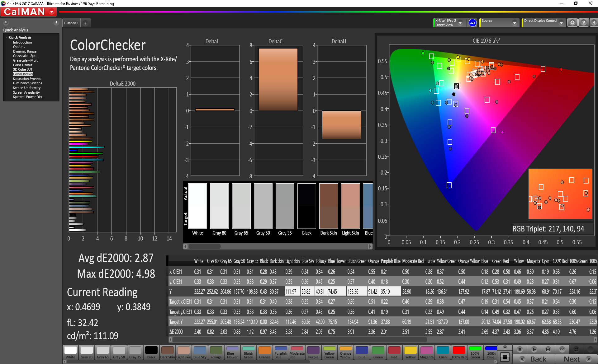Go to Luminance Sweeps page

(27, 83)
